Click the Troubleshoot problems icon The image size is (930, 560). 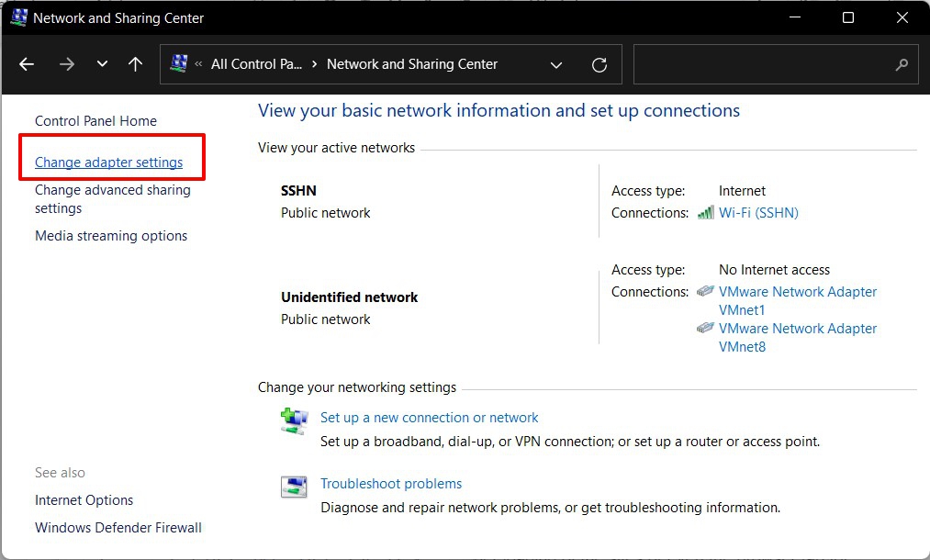[x=294, y=487]
